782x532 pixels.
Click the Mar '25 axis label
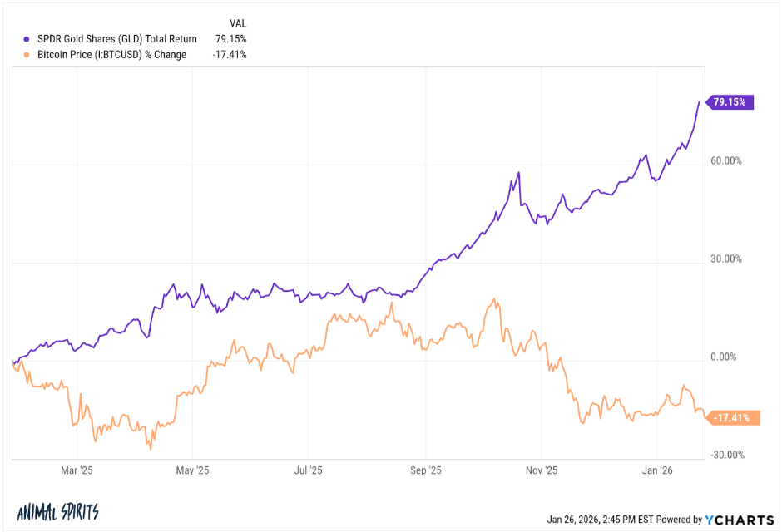click(x=77, y=470)
